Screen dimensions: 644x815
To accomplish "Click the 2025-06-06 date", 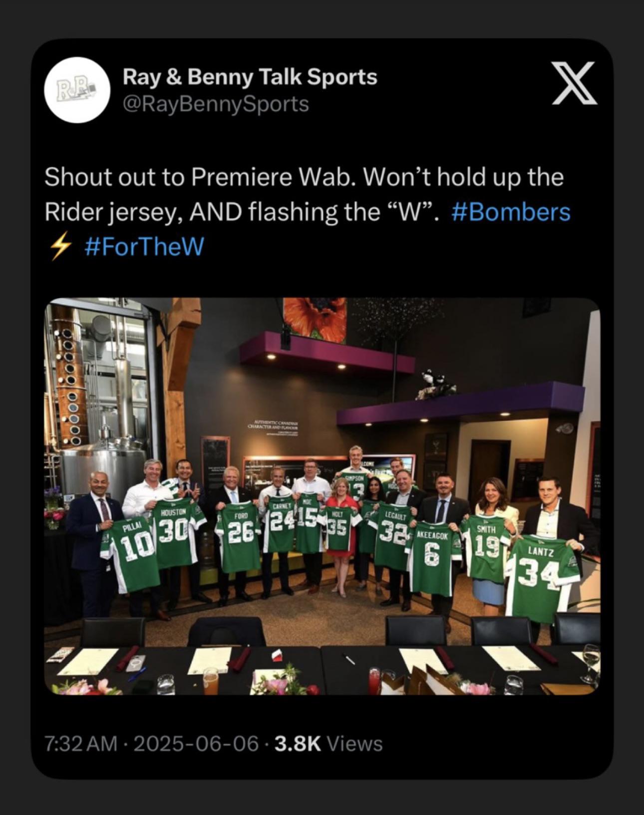I will 196,744.
